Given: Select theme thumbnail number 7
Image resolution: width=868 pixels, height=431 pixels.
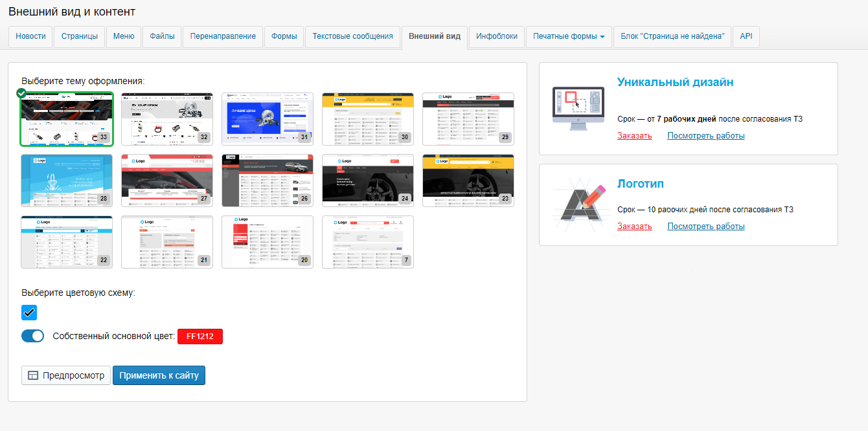Looking at the screenshot, I should [x=368, y=242].
